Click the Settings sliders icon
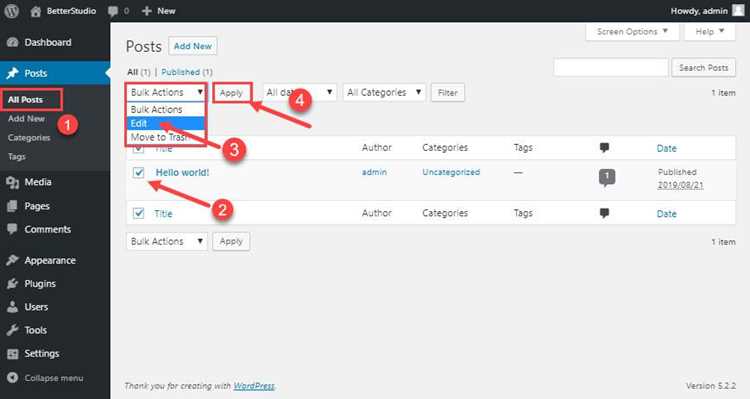Viewport: 750px width, 399px height. pos(12,354)
